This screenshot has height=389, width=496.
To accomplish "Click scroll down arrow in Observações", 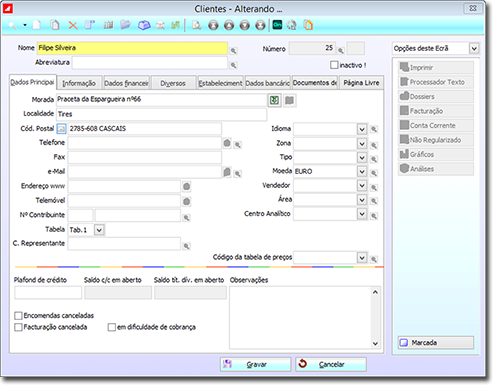I will [x=375, y=343].
